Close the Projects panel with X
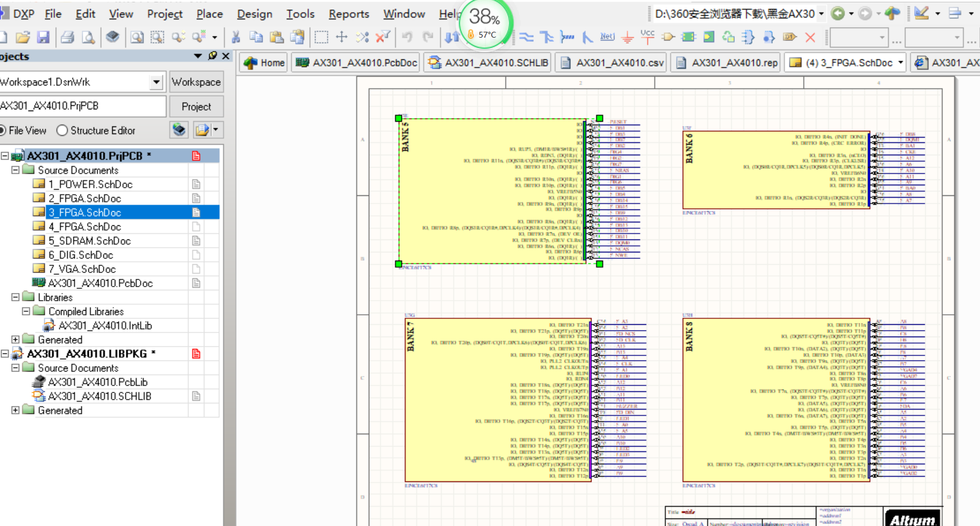This screenshot has width=980, height=526. pyautogui.click(x=226, y=56)
